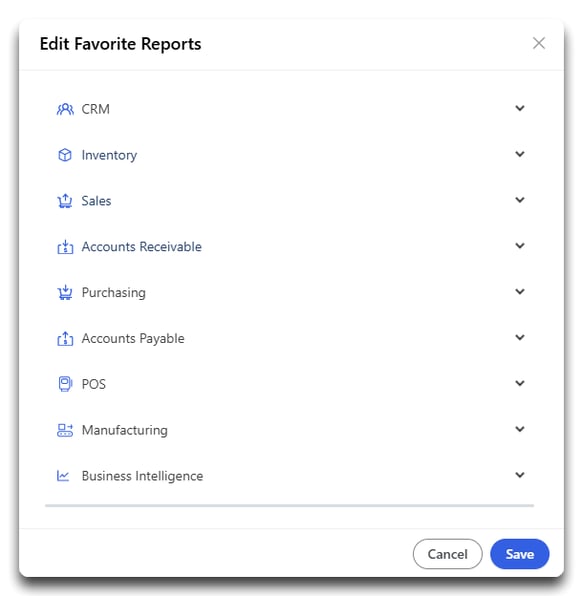The image size is (583, 596).
Task: Click the Accounts Payable icon
Action: pos(65,338)
